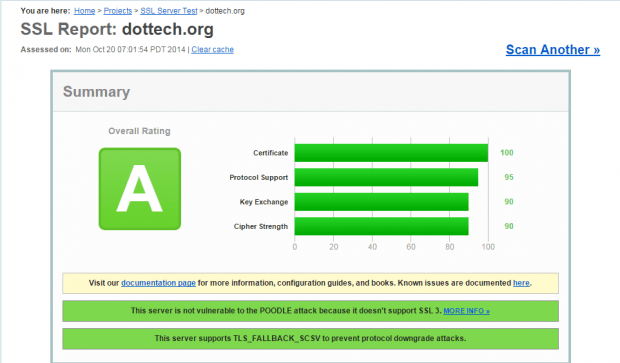The height and width of the screenshot is (363, 620).
Task: Click Scan Another link
Action: tap(553, 50)
